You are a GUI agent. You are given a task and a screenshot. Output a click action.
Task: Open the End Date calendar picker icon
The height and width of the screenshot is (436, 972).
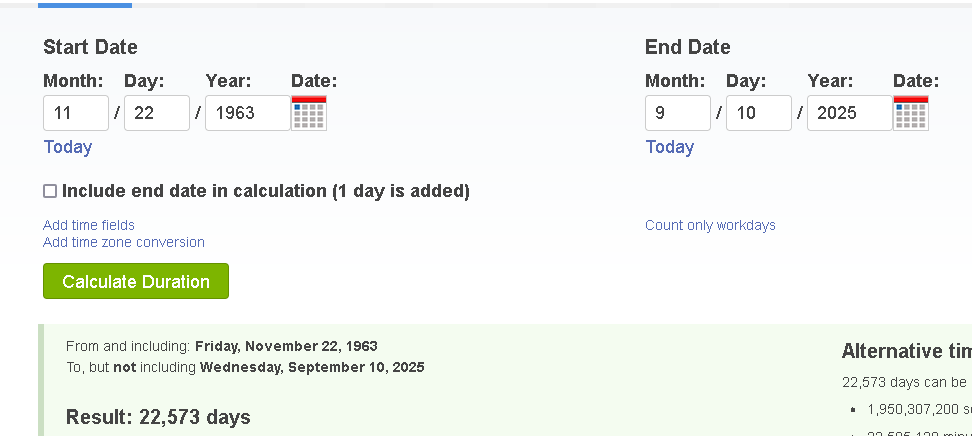(910, 113)
